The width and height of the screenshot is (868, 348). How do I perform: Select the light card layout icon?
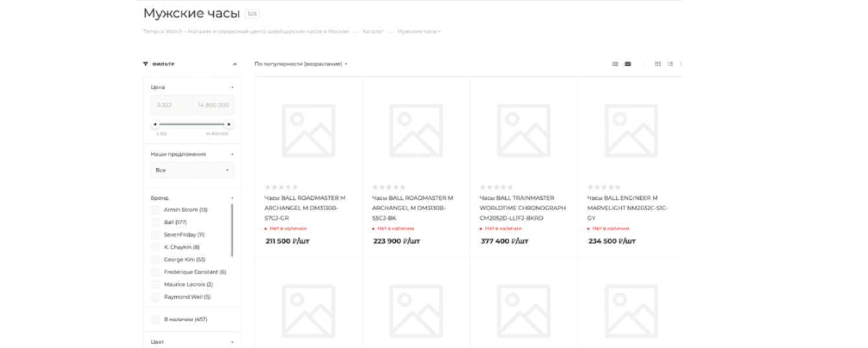615,64
